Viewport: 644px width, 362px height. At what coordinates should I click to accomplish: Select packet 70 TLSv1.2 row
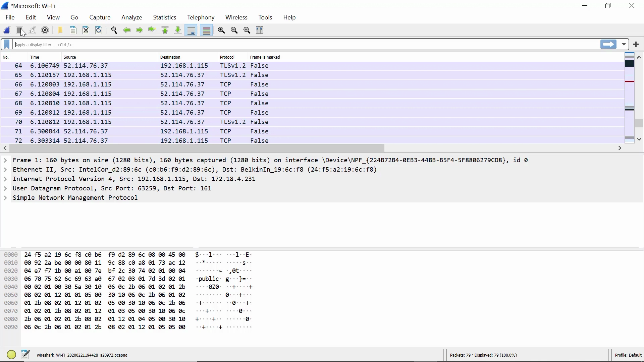[312, 122]
